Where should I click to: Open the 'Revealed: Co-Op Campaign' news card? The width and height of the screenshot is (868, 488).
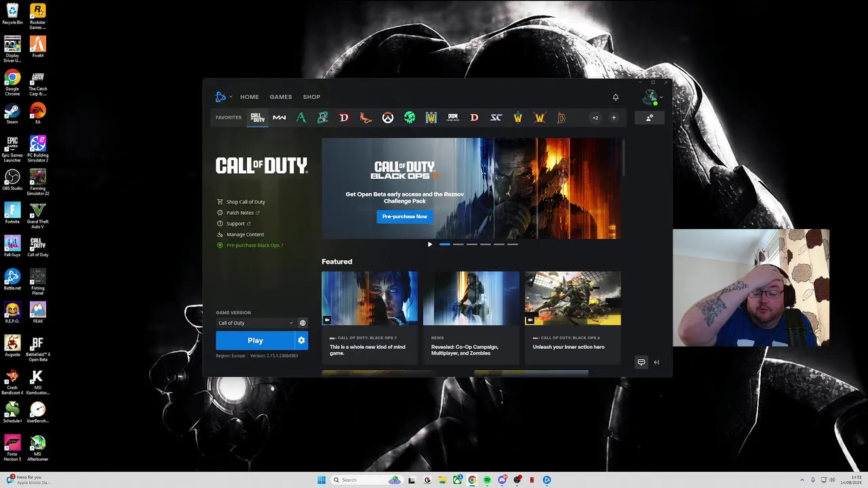(x=471, y=317)
